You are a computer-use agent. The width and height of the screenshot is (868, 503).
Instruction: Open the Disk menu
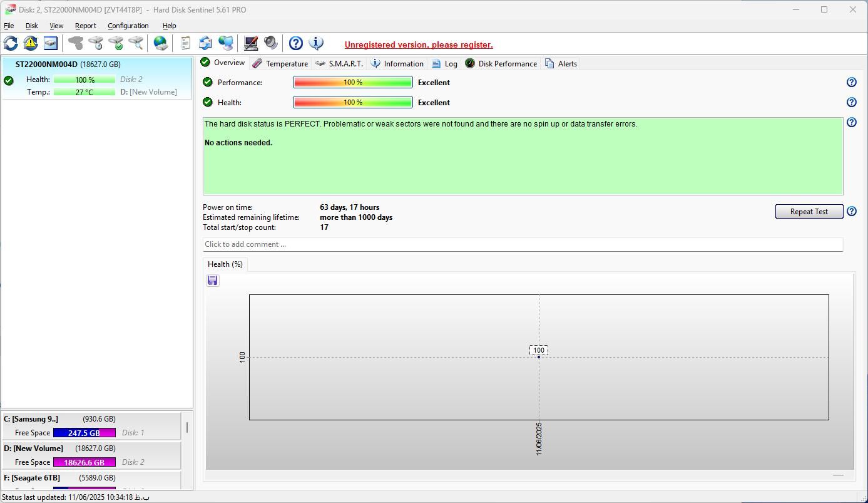coord(31,26)
